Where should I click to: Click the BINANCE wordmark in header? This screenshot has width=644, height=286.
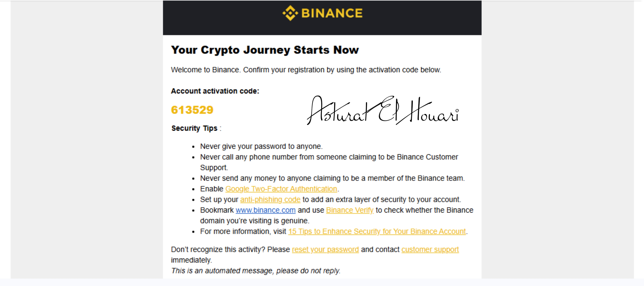click(332, 13)
